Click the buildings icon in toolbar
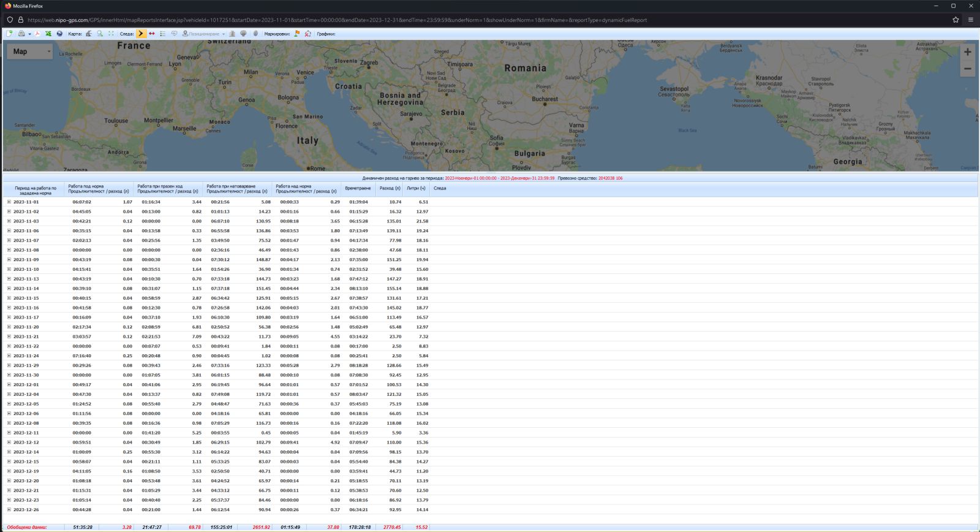 pyautogui.click(x=232, y=34)
